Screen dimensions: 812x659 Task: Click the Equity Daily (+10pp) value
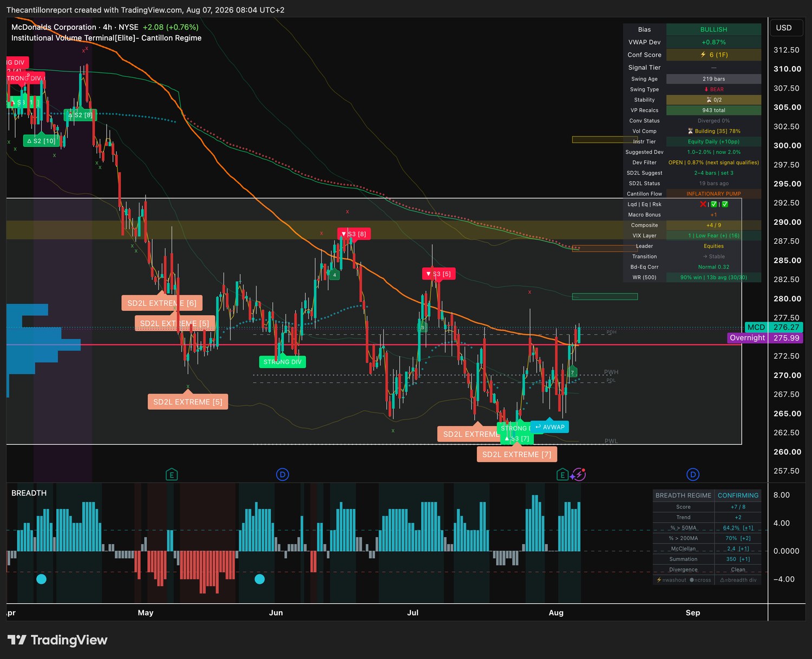[x=713, y=142]
